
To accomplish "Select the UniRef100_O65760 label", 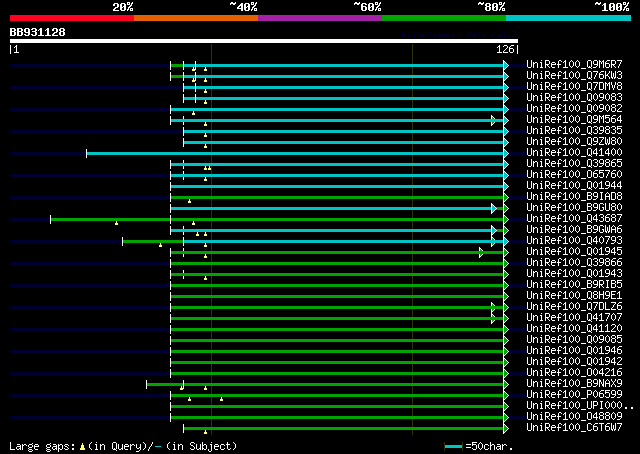I will 574,175.
